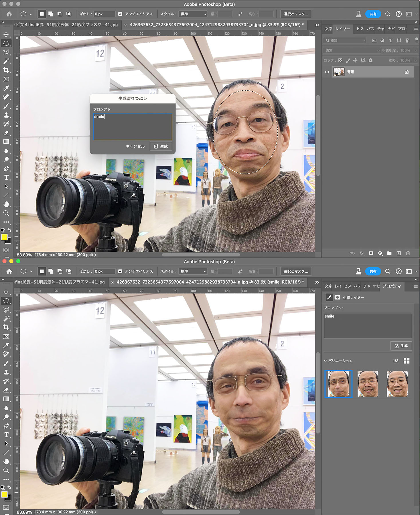
Task: Click the yellow foreground color swatch in upper toolbar
Action: point(4,237)
